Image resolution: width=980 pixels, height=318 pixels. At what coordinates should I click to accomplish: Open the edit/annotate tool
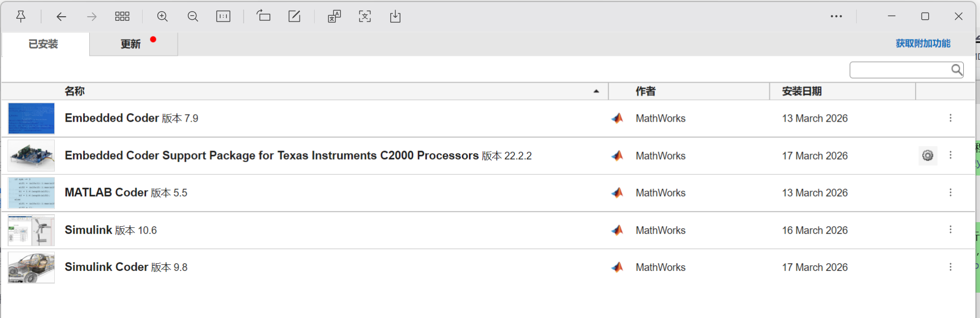coord(294,16)
